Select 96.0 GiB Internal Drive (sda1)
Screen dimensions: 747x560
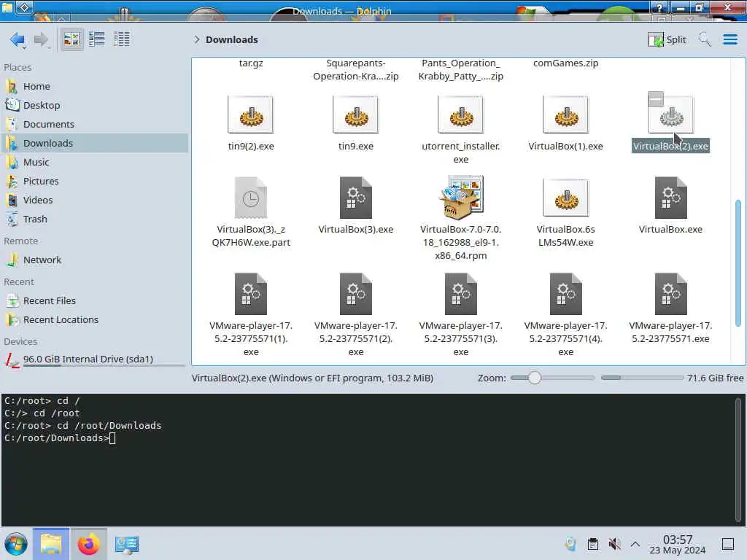coord(94,359)
